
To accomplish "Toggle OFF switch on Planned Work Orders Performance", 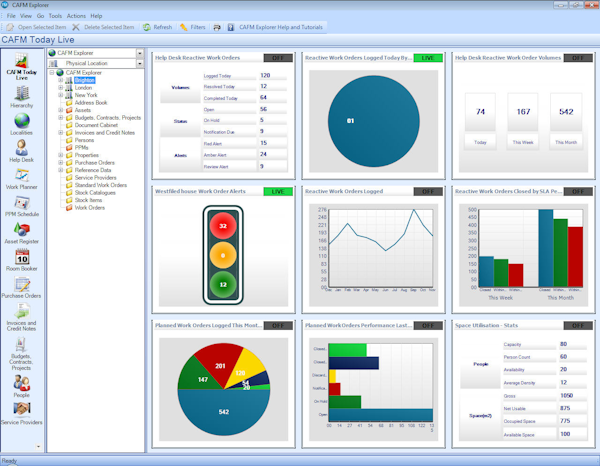I will [428, 326].
